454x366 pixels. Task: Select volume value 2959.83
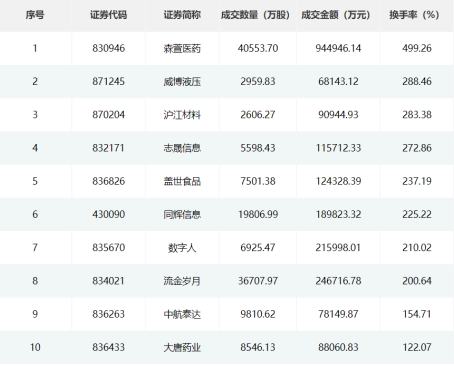point(258,81)
